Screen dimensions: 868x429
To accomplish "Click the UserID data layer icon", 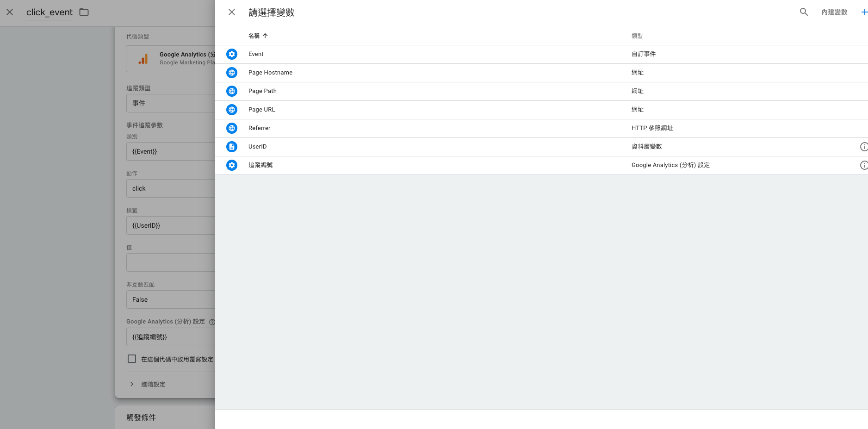I will coord(232,147).
